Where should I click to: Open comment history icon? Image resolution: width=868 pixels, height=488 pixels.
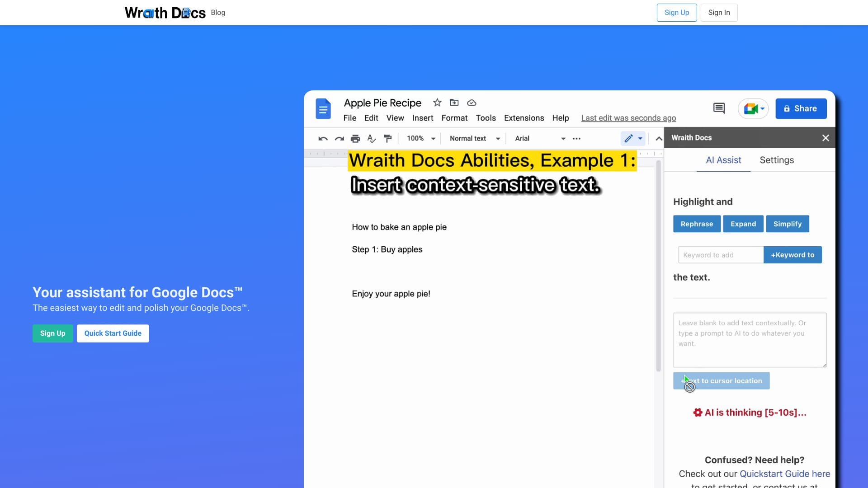click(x=718, y=108)
